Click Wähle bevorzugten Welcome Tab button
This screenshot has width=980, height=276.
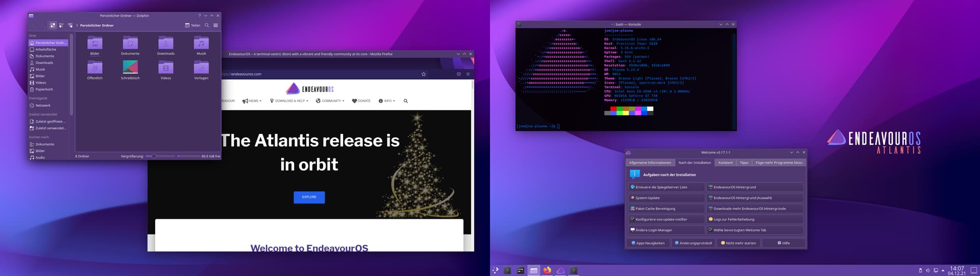point(755,230)
